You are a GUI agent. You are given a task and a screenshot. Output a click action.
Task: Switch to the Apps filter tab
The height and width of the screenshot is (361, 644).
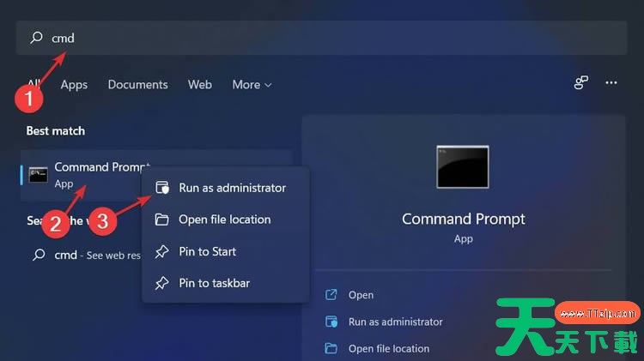pyautogui.click(x=74, y=85)
